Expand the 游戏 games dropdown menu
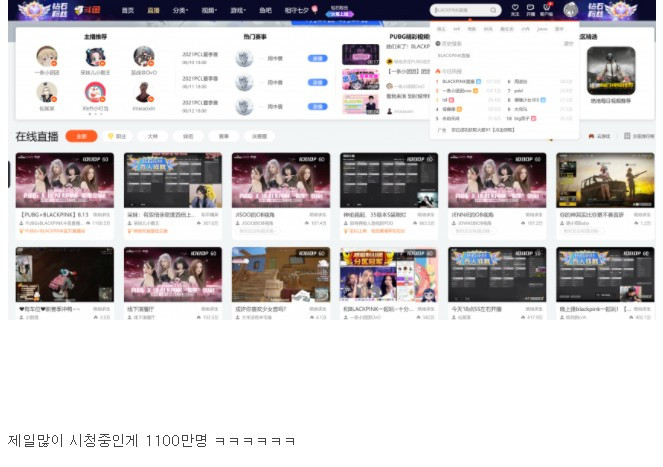This screenshot has height=467, width=663. coord(238,10)
